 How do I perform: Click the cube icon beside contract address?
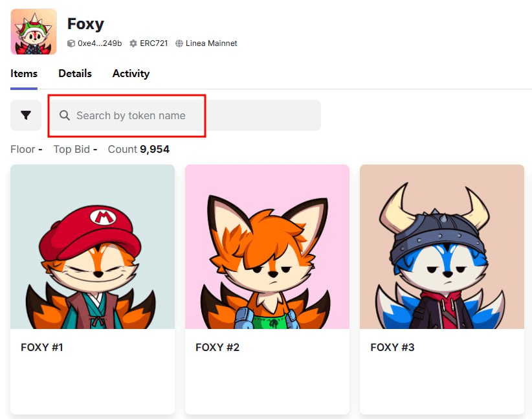(71, 43)
